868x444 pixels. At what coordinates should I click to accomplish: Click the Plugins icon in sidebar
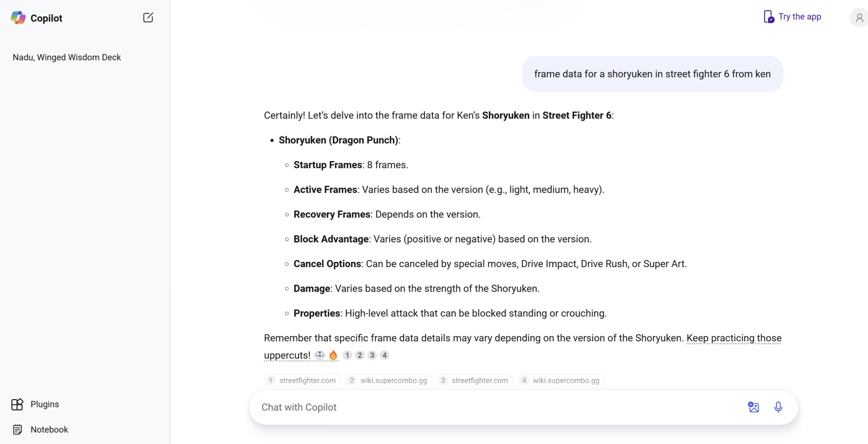[17, 404]
